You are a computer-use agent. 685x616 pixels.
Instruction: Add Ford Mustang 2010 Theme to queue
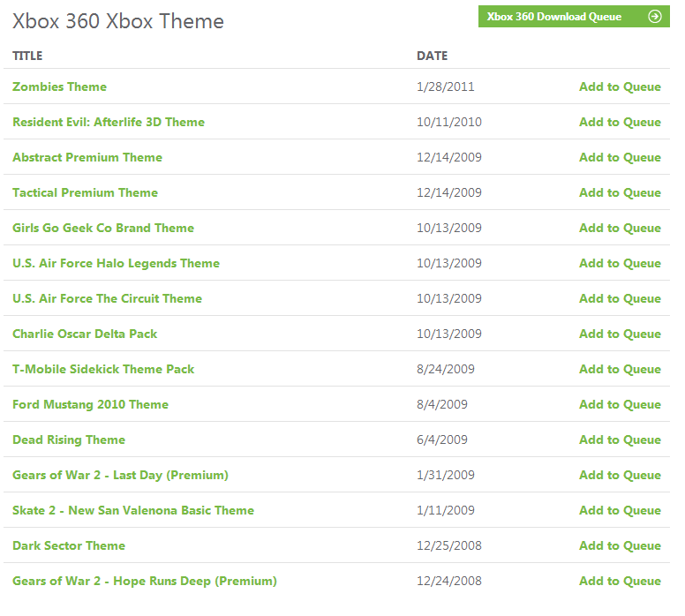coord(620,405)
